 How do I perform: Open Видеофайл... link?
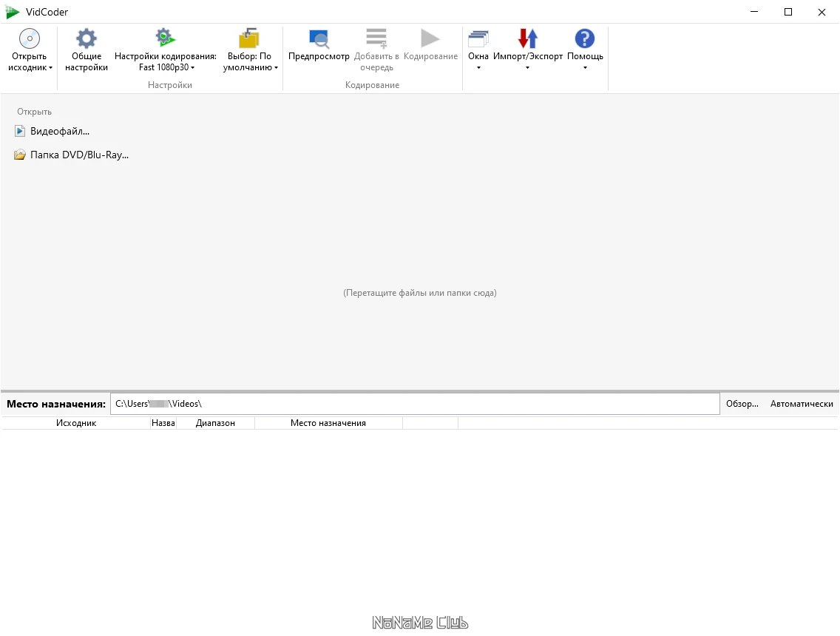click(x=60, y=132)
